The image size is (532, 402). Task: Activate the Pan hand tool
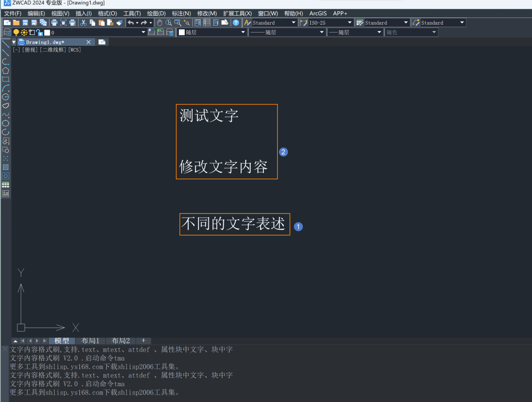160,23
